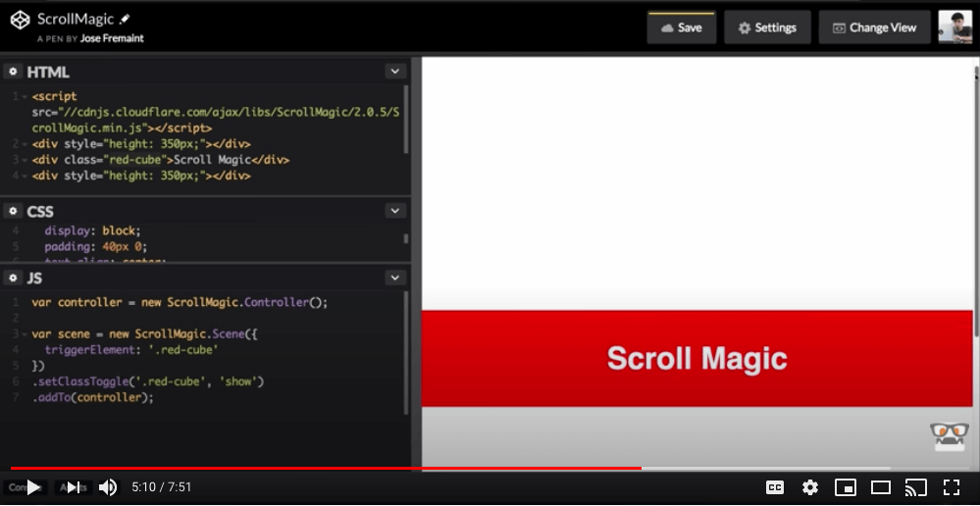This screenshot has width=980, height=506.
Task: Click the CSS panel title
Action: [40, 212]
